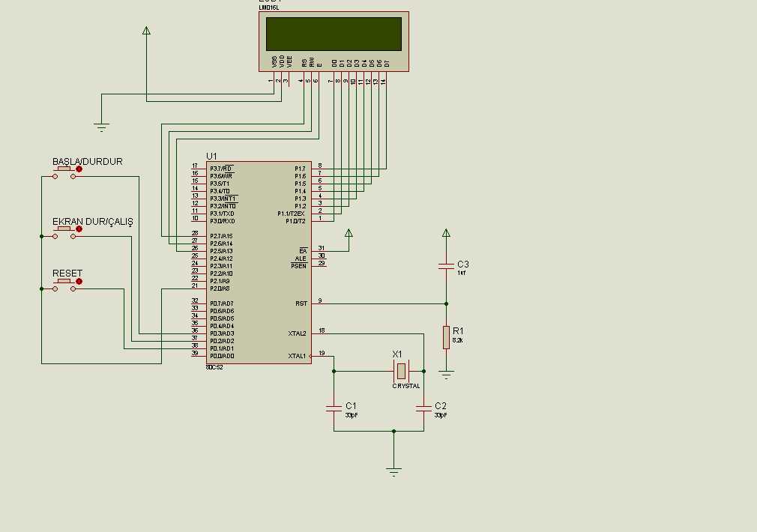This screenshot has width=757, height=532.
Task: Click the P1.0/T2 pin label
Action: pos(295,221)
